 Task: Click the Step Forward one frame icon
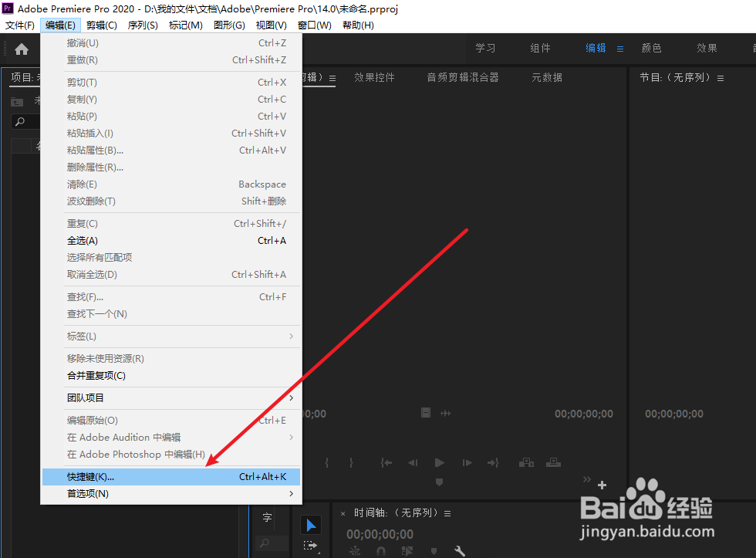tap(467, 463)
